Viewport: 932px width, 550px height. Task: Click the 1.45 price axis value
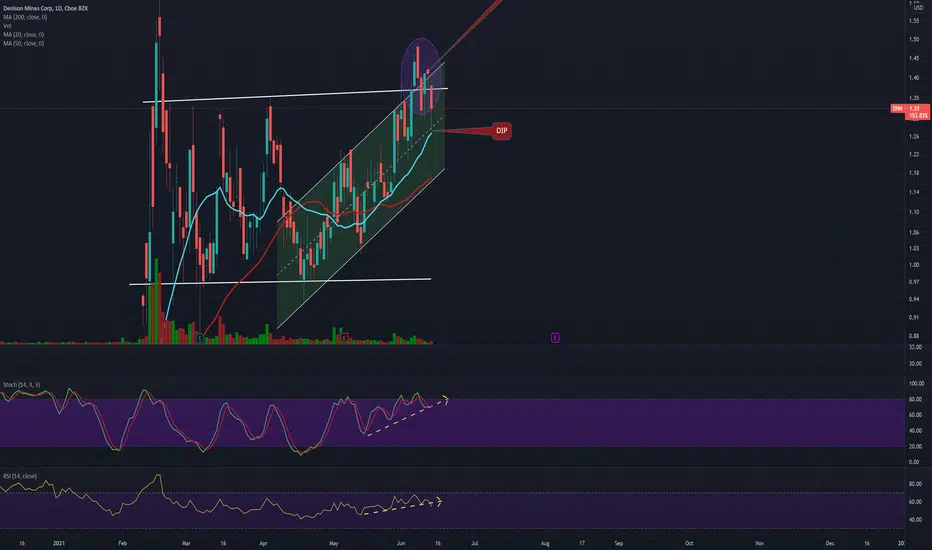pos(914,58)
